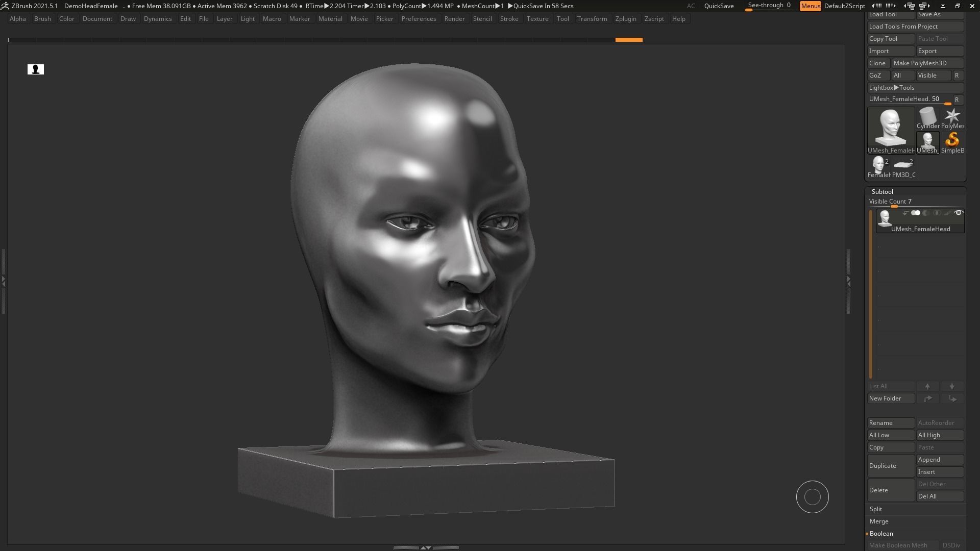Screen dimensions: 980x551
Task: Click the subtraction boolean mode icon on the subtool
Action: pyautogui.click(x=926, y=213)
